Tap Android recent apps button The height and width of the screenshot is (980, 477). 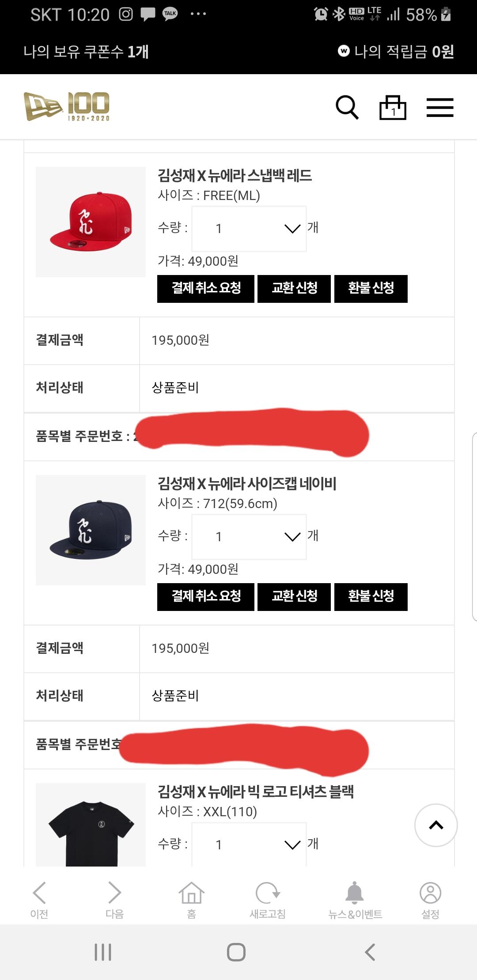click(x=103, y=952)
